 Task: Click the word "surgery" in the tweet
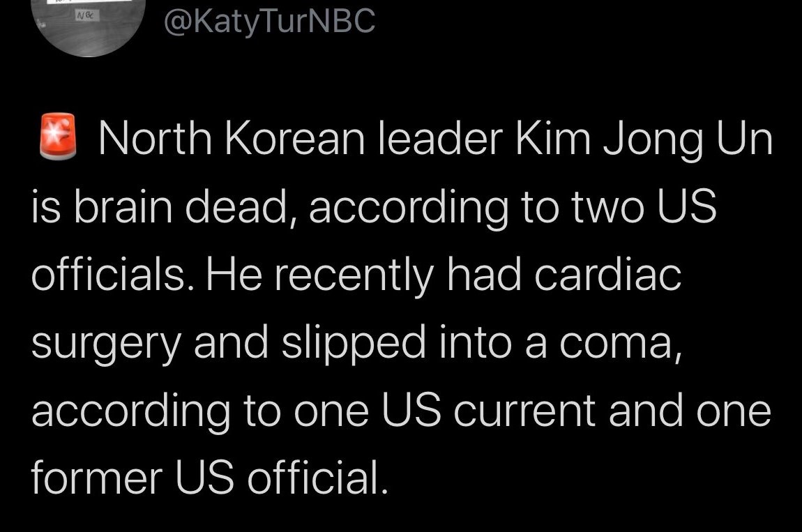(x=106, y=345)
